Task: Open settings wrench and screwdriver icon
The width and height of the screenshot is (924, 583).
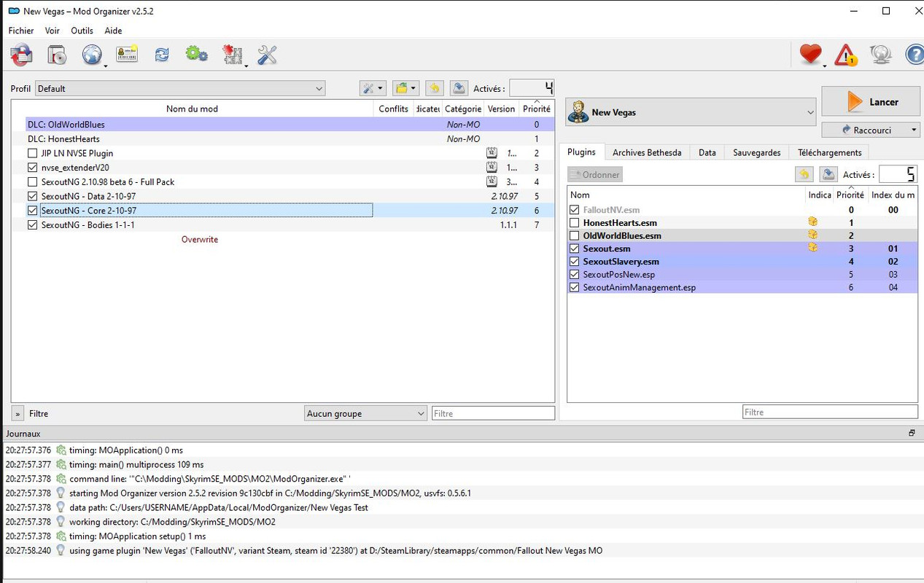Action: pyautogui.click(x=267, y=55)
